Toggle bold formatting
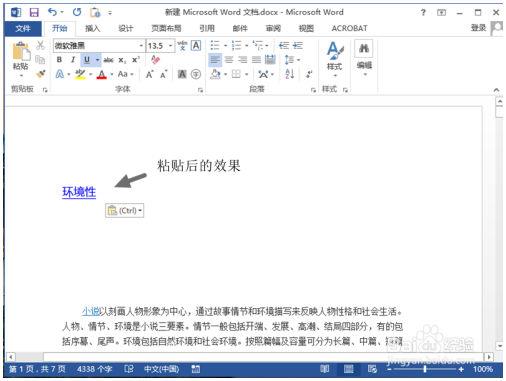This screenshot has height=381, width=506. (59, 60)
